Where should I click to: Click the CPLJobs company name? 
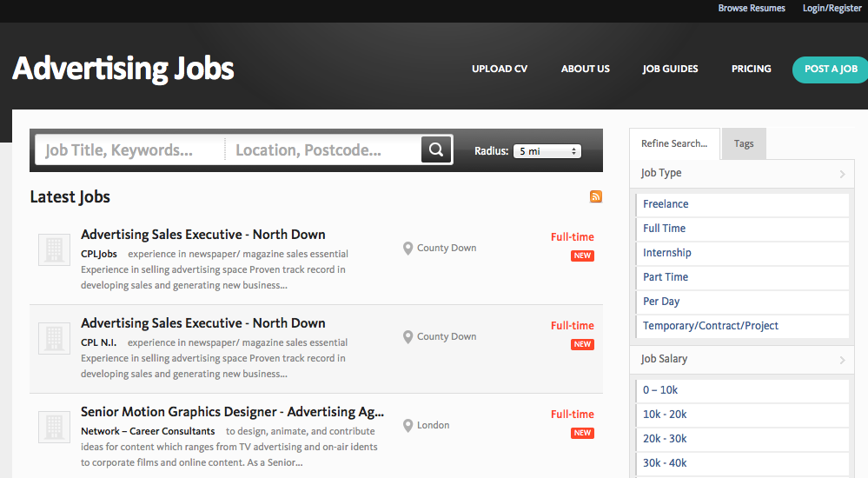pos(99,255)
